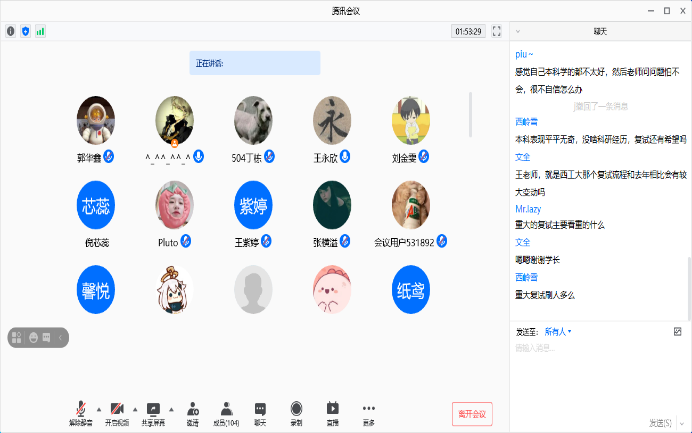Start sharing with 共享屏幕 icon
The image size is (692, 433).
coord(153,412)
